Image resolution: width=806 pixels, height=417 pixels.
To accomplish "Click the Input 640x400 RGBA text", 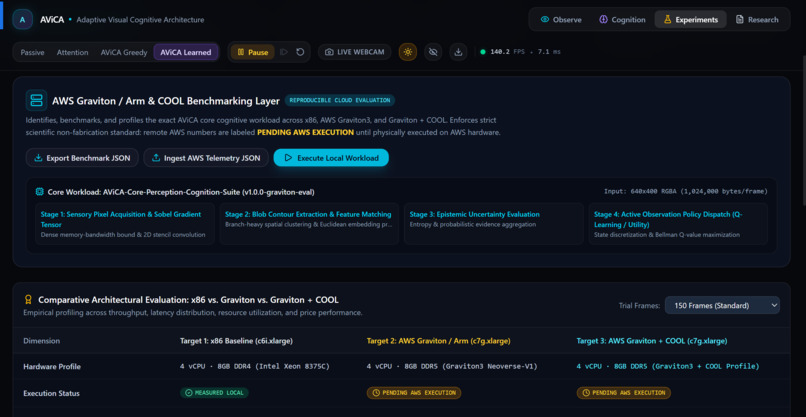I will (x=686, y=192).
